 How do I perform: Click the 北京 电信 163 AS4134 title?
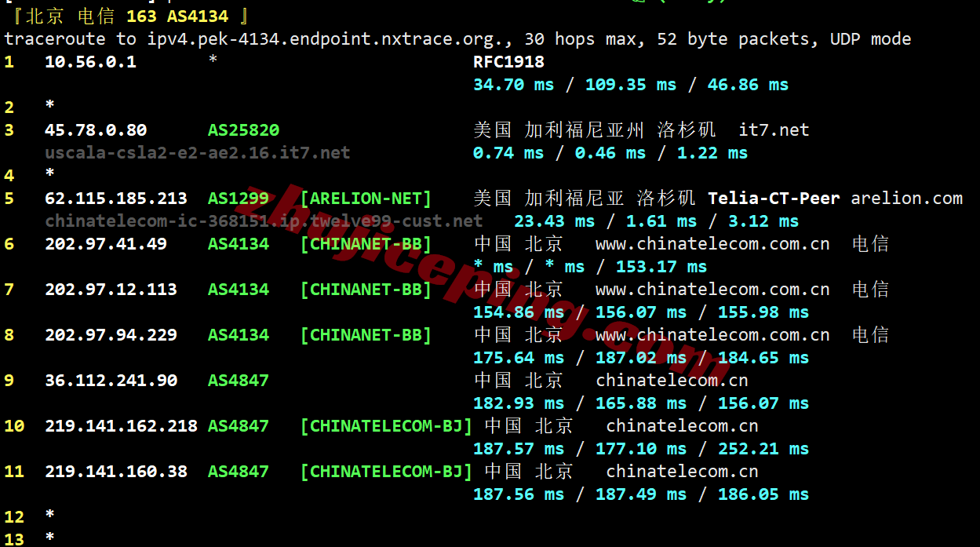132,16
